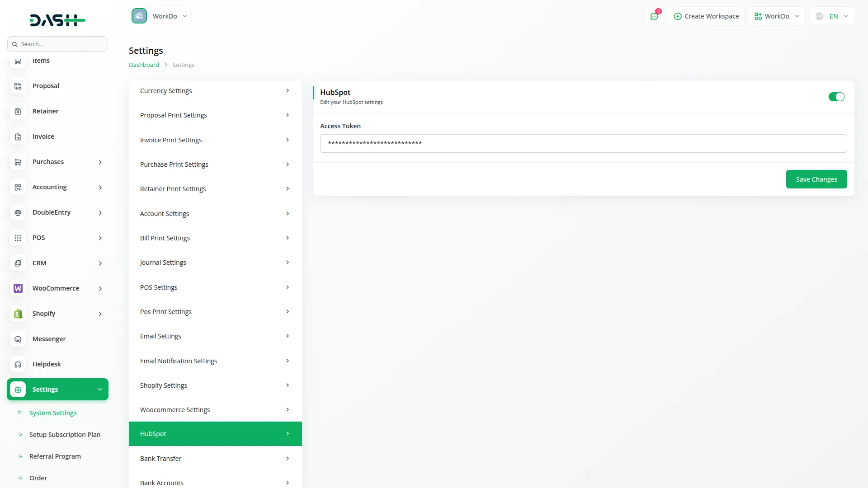
Task: Click the Save Changes button
Action: tap(816, 179)
